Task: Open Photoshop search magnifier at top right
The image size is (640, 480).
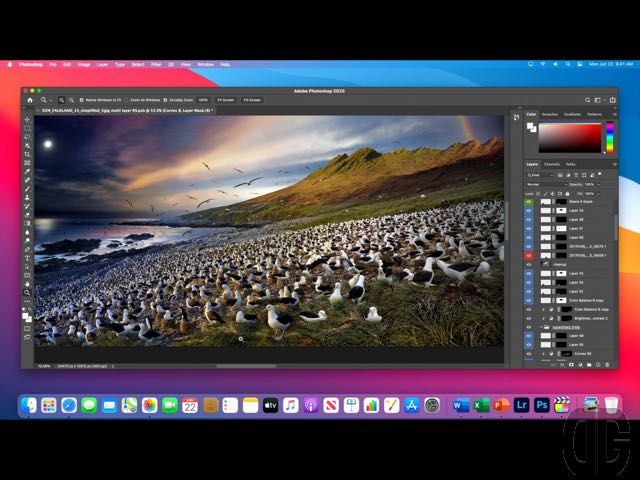Action: pos(587,100)
